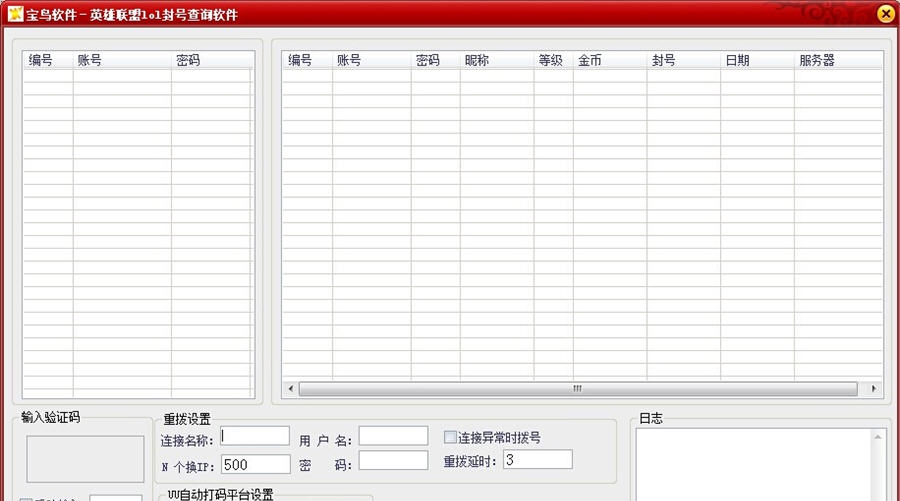Sort left list by 编号 column header
The width and height of the screenshot is (900, 501).
pyautogui.click(x=48, y=60)
